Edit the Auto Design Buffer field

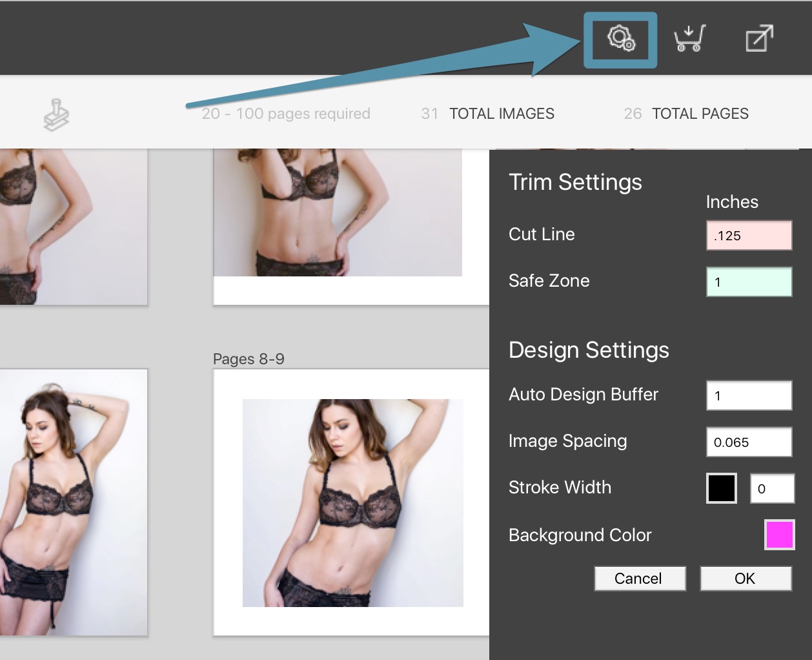(x=749, y=395)
